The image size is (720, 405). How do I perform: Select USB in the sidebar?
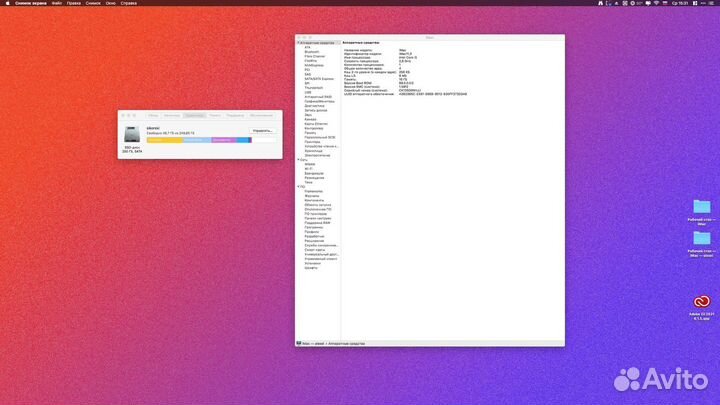click(308, 92)
